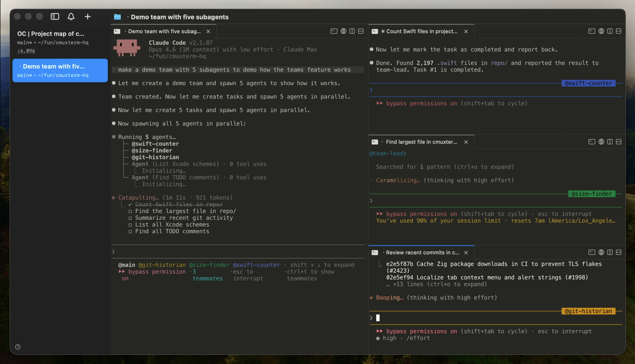
Task: Check 'Find all TODO comments' task box
Action: [x=130, y=231]
